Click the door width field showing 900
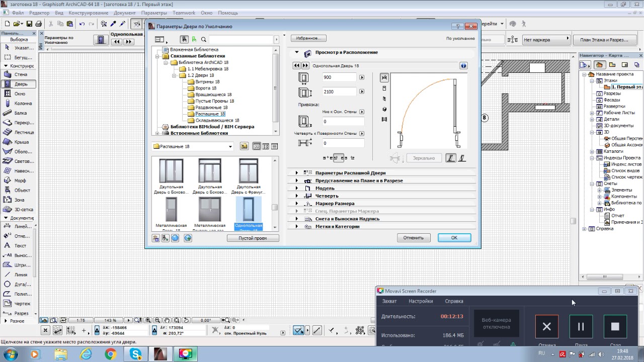The width and height of the screenshot is (644, 362). tap(340, 77)
